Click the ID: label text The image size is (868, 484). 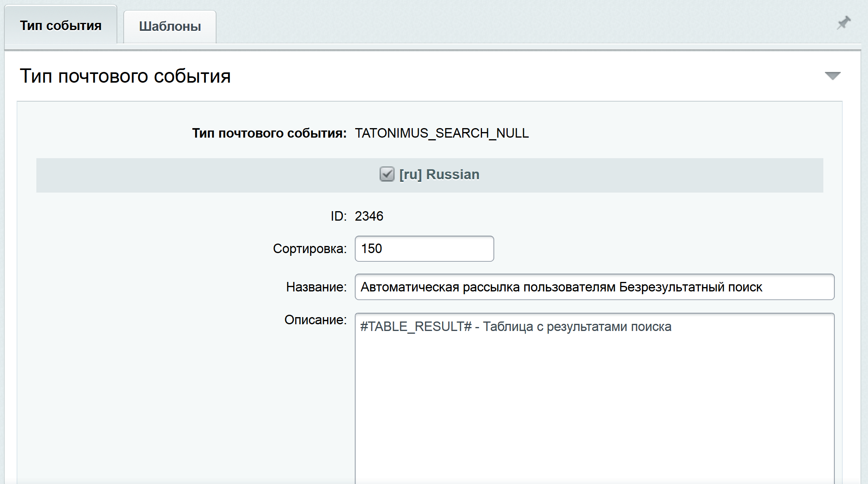338,216
